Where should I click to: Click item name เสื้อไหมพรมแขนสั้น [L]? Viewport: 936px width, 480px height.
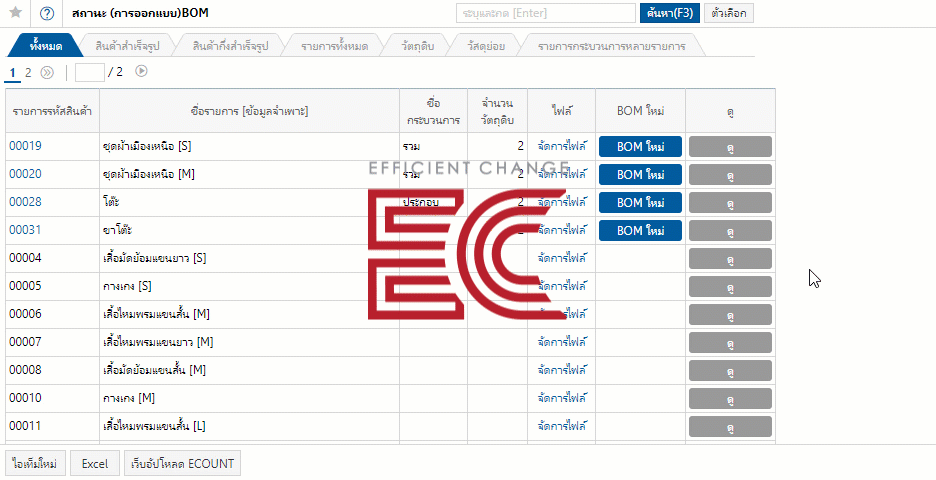click(155, 426)
